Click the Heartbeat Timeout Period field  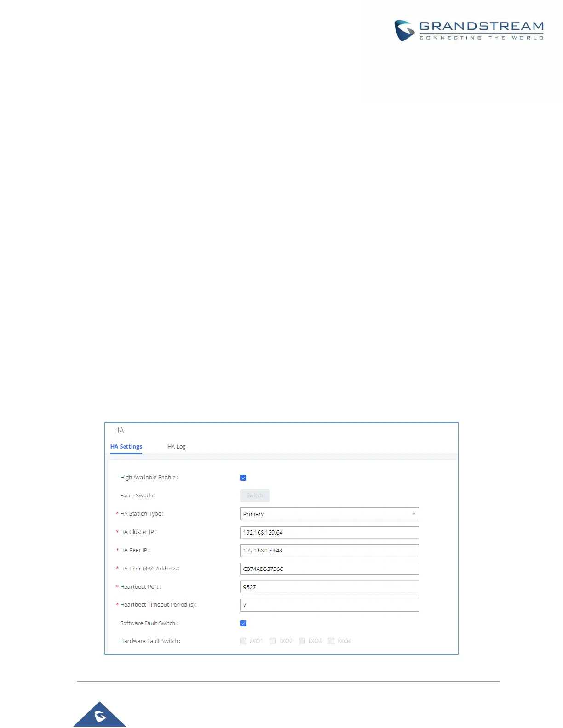(x=330, y=605)
